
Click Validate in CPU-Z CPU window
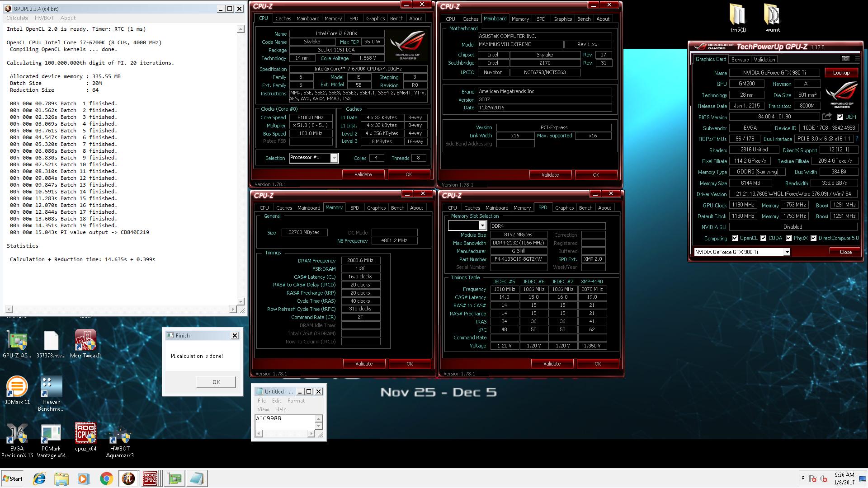(363, 174)
